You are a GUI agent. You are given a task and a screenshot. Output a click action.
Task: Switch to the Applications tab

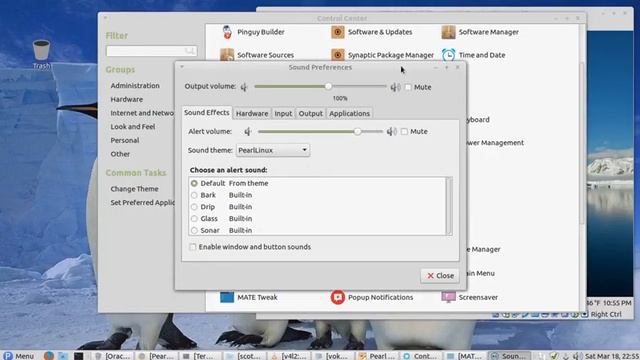click(349, 113)
